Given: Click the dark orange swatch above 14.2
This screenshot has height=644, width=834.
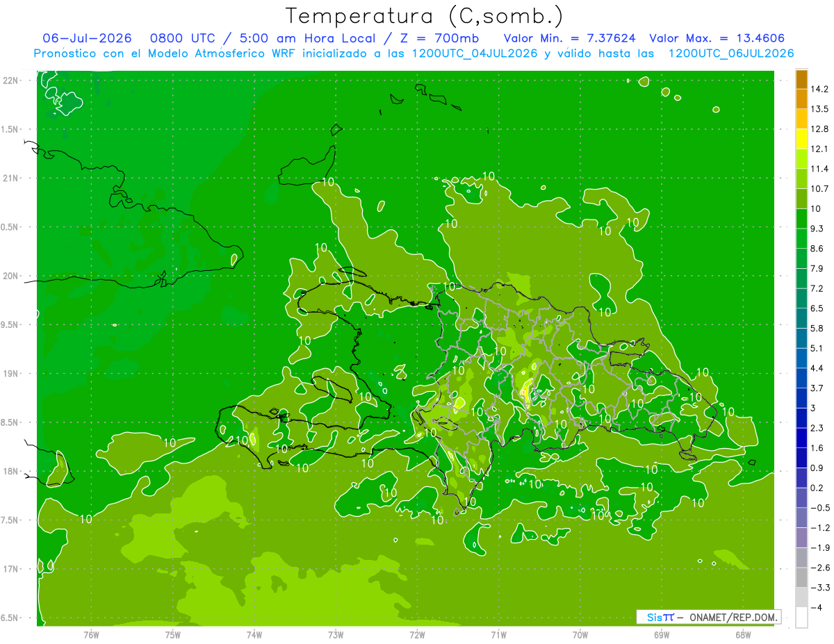Looking at the screenshot, I should pyautogui.click(x=801, y=79).
